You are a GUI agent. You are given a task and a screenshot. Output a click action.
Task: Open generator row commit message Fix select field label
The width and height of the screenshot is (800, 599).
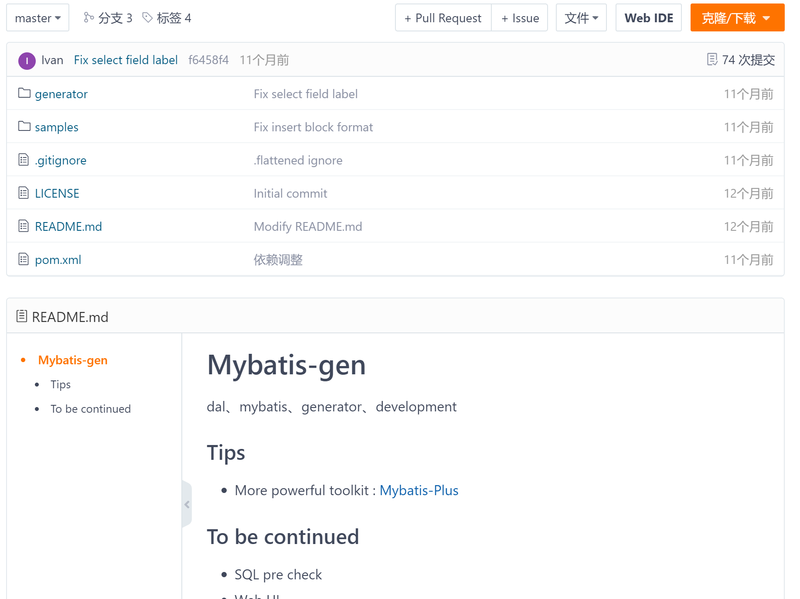(x=306, y=94)
